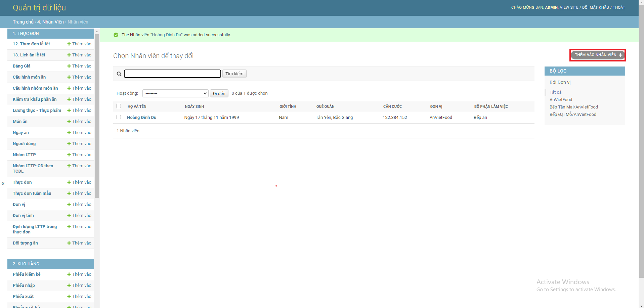Open 4. Nhân Viên from breadcrumb

(50, 21)
